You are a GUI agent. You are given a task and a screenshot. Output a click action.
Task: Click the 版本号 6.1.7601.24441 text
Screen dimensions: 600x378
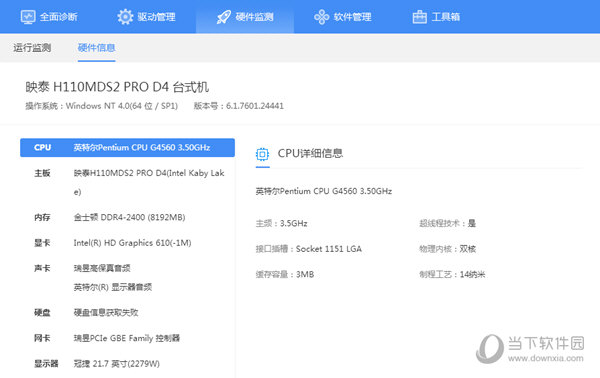click(239, 106)
